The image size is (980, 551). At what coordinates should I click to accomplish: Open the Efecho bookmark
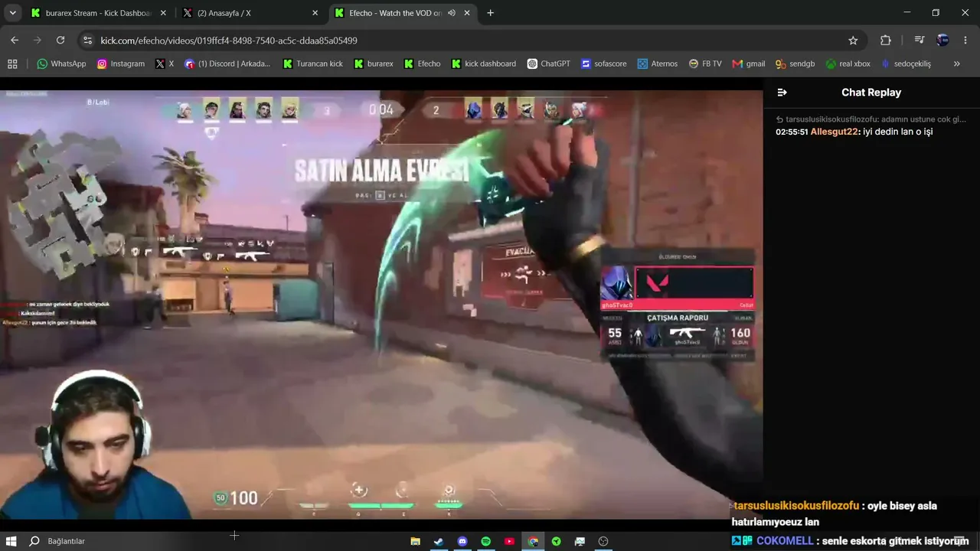[422, 64]
